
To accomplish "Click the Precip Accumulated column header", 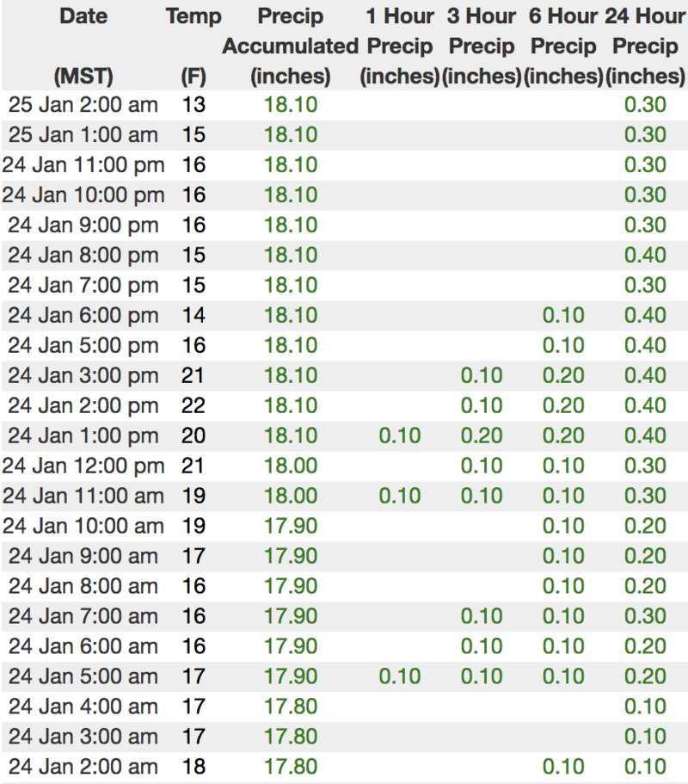I will pyautogui.click(x=290, y=46).
